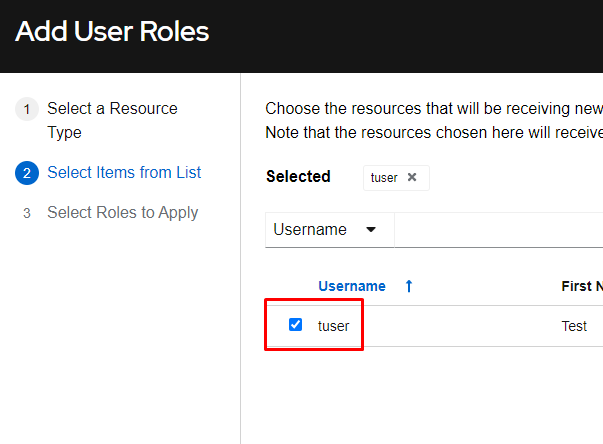Screen dimensions: 603x444
Task: Click the Add User Roles dialog title
Action: (x=112, y=32)
